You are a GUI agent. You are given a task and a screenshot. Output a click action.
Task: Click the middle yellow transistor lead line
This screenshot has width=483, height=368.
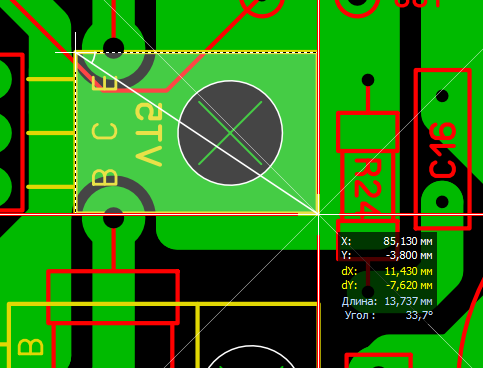point(51,133)
